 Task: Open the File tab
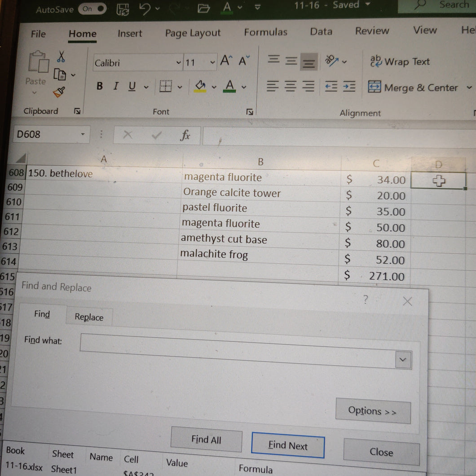38,34
